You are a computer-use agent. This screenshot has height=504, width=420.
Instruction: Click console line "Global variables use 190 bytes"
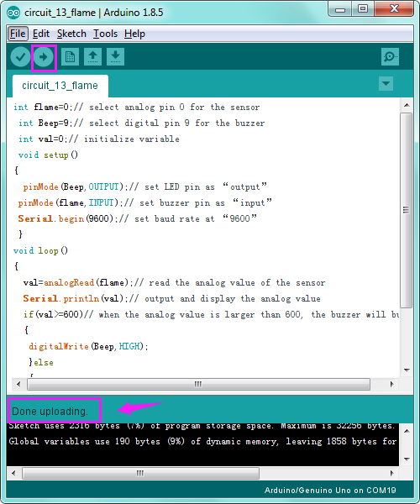(202, 441)
